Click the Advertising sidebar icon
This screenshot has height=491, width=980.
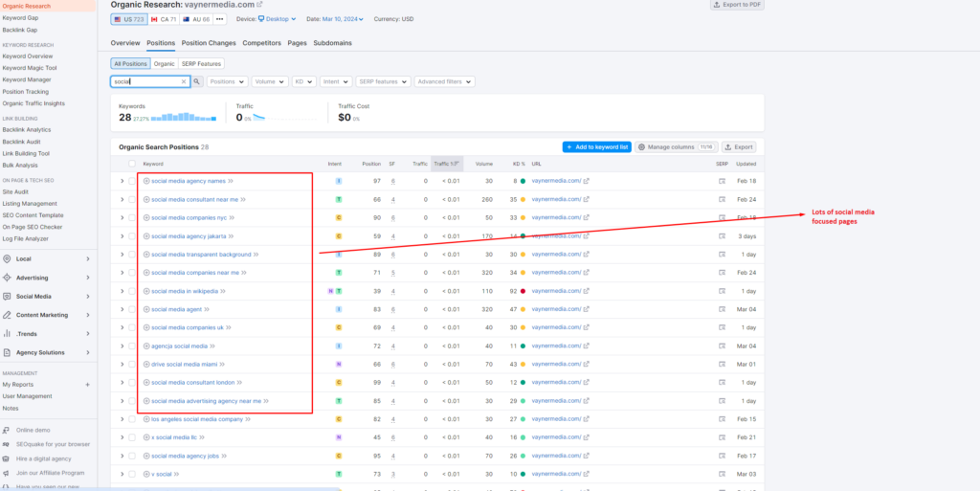[x=7, y=278]
